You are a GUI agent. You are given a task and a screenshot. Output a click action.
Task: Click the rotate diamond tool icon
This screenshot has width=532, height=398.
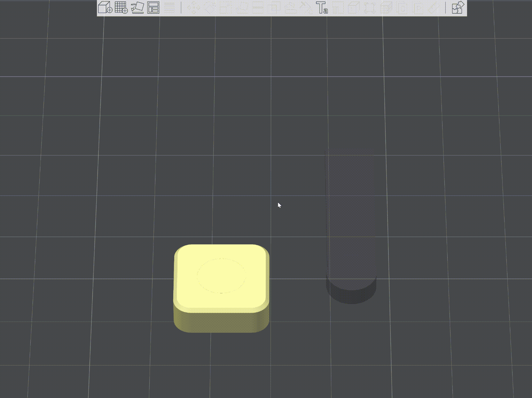click(x=210, y=7)
